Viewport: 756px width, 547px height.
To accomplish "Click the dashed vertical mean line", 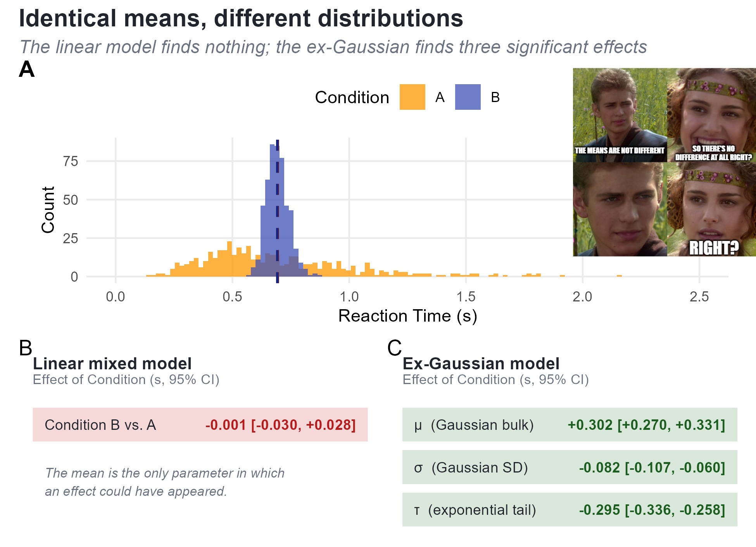I will pos(277,211).
